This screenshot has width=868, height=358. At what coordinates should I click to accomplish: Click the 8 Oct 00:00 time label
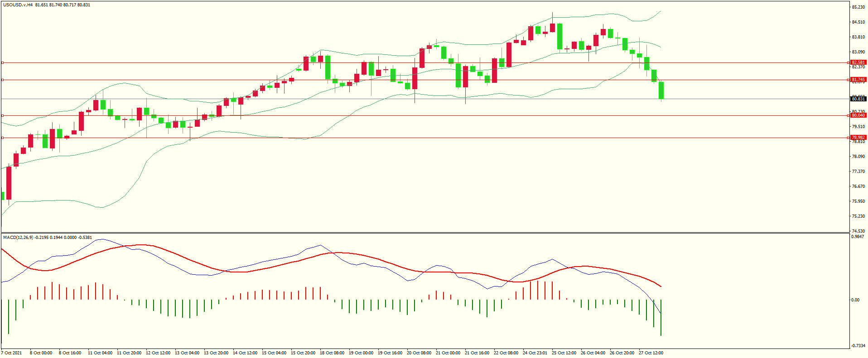point(41,353)
